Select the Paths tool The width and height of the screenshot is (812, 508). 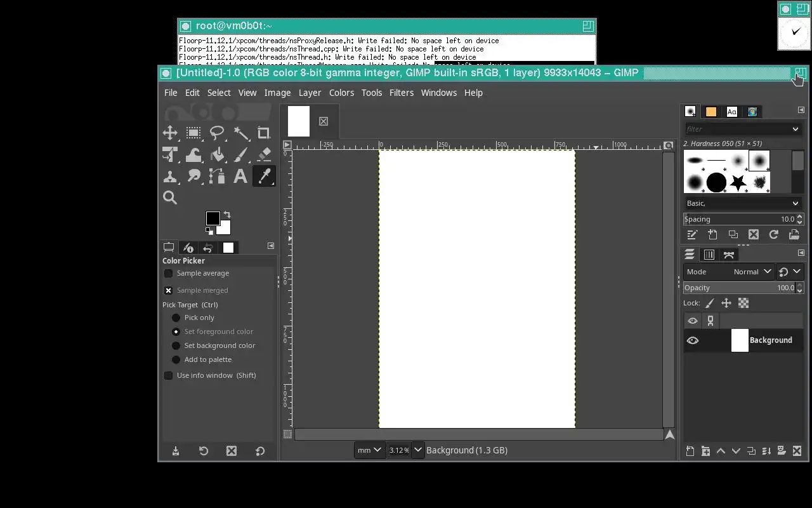point(217,176)
